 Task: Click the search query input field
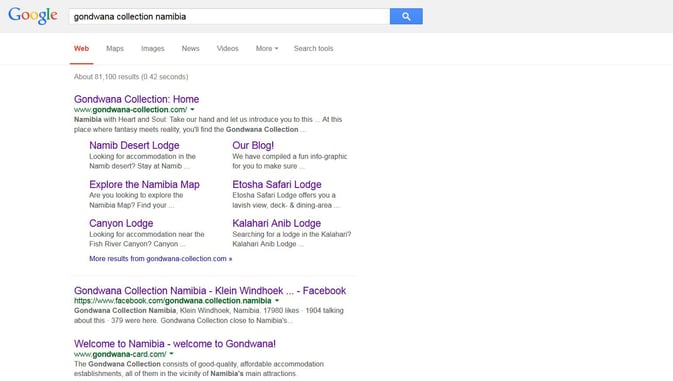(x=229, y=16)
